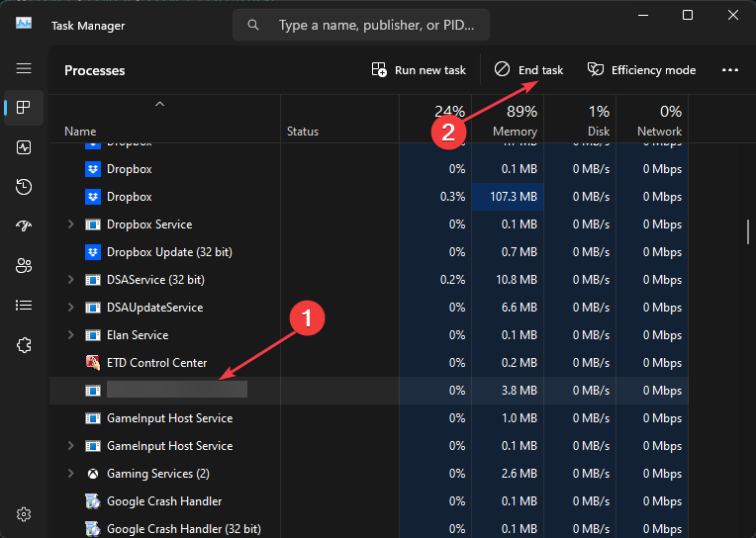Click the Elan Service process icon

[x=93, y=335]
